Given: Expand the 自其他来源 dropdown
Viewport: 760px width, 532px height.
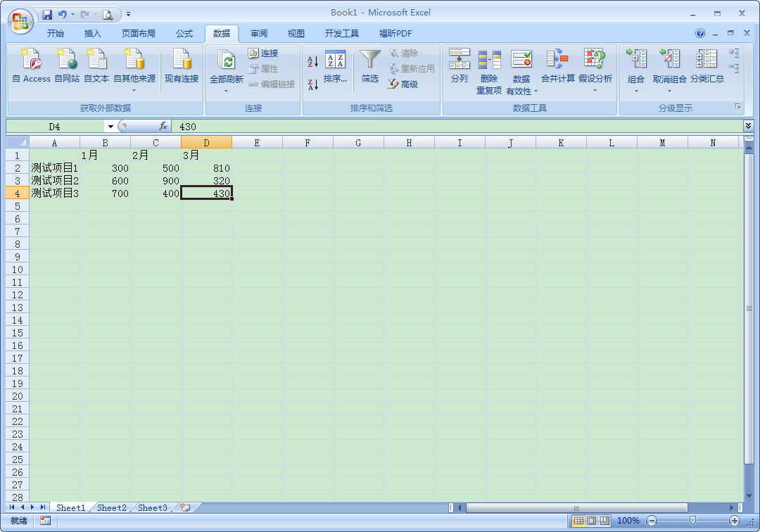Looking at the screenshot, I should (134, 90).
